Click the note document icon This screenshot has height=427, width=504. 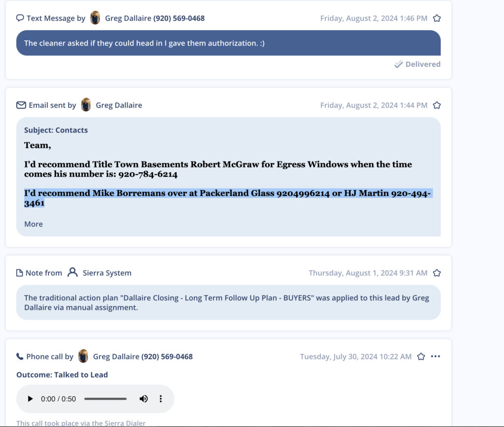20,272
